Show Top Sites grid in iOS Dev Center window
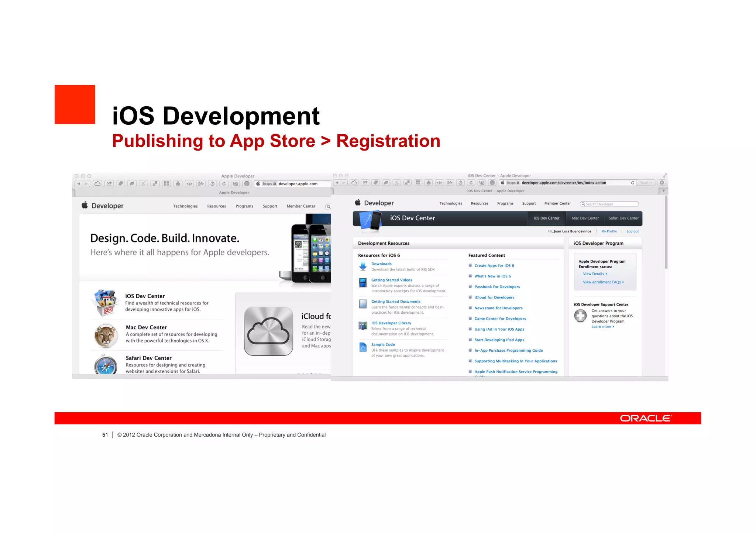Viewport: 756px width, 534px height. point(418,183)
